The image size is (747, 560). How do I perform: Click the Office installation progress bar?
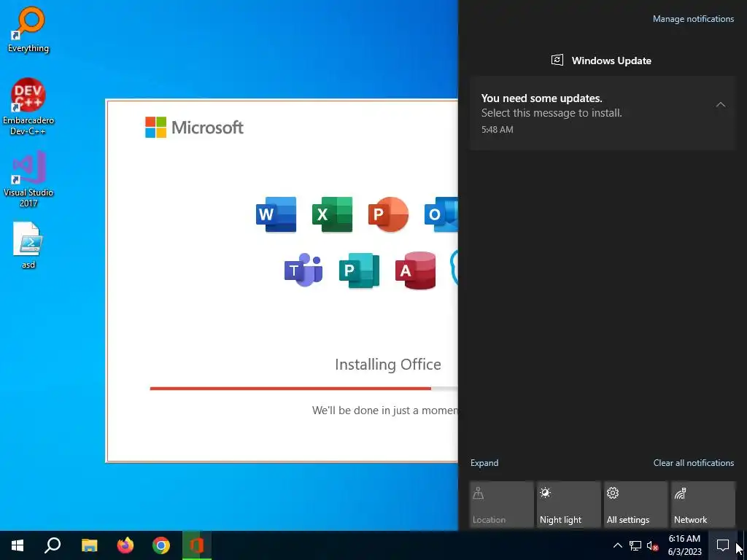(x=304, y=389)
